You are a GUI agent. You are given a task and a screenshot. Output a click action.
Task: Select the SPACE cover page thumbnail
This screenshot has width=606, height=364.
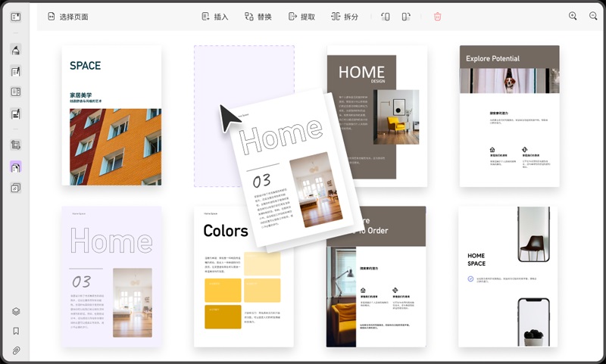coord(111,116)
